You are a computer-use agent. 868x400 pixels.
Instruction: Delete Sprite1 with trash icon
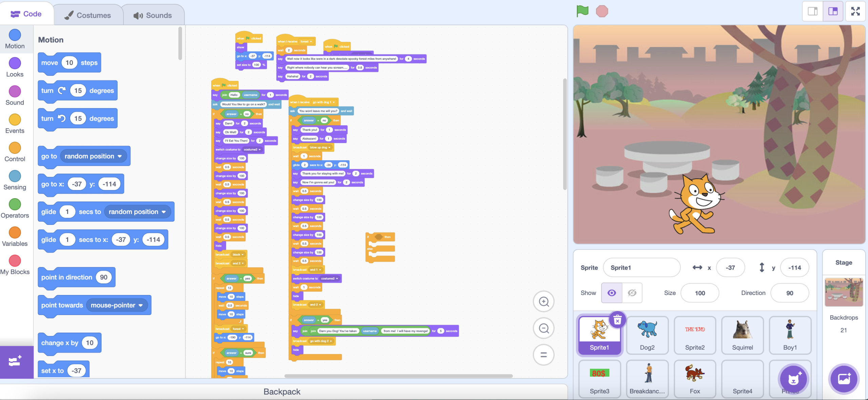[x=617, y=320]
